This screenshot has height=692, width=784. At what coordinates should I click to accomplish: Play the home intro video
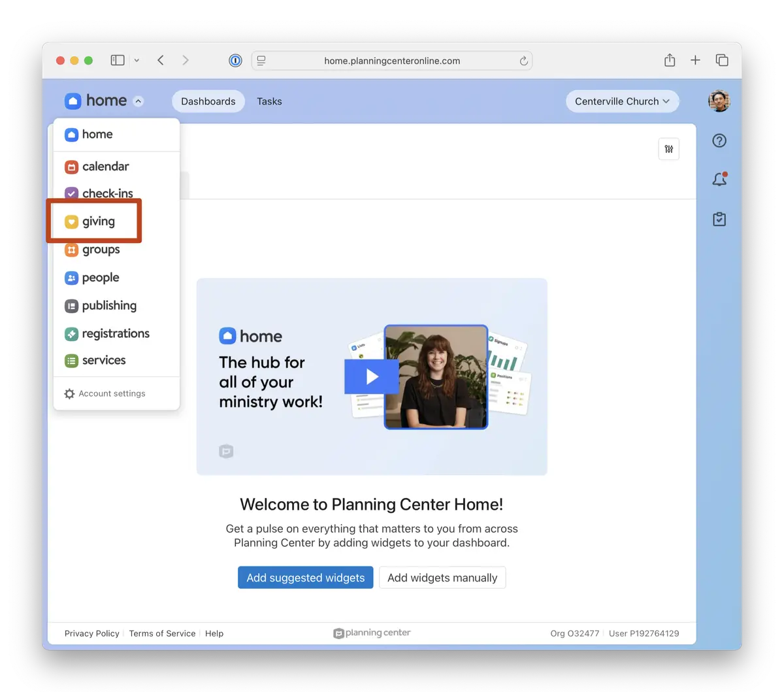pyautogui.click(x=372, y=376)
